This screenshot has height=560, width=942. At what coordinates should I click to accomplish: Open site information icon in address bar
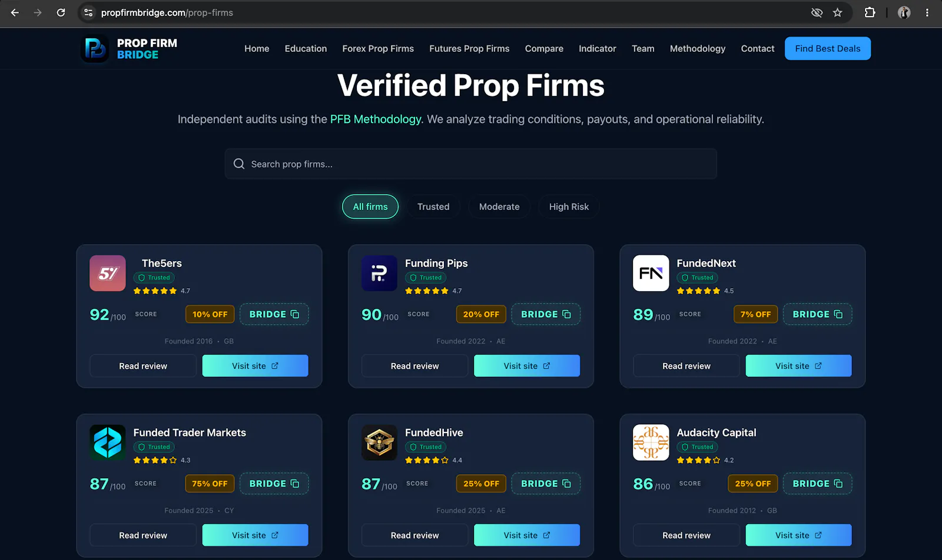[x=88, y=12]
